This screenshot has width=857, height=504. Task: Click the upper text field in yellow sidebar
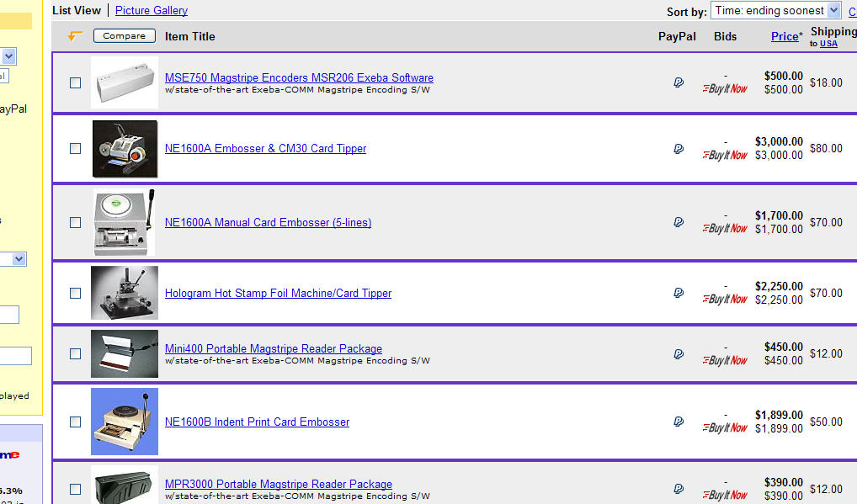tap(9, 315)
